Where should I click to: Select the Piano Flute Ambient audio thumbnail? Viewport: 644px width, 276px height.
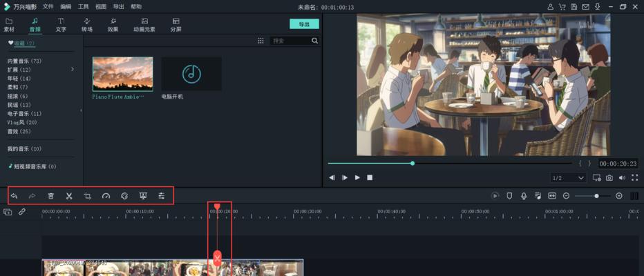coord(123,74)
